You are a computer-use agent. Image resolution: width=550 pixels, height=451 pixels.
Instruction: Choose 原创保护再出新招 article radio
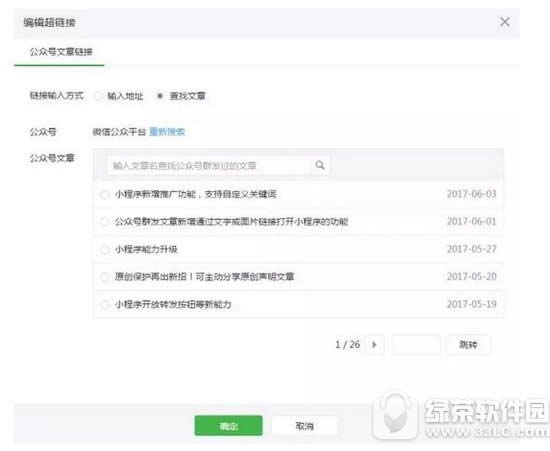[x=105, y=277]
